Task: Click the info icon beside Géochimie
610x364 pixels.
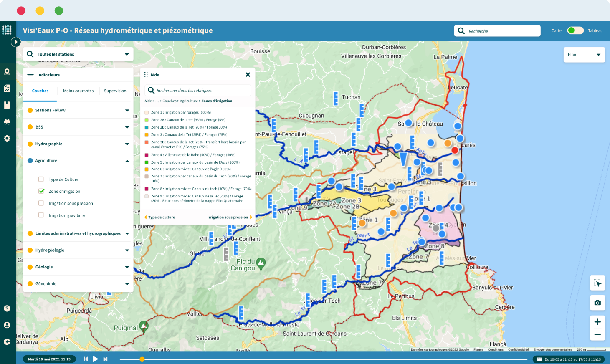Action: pyautogui.click(x=30, y=284)
